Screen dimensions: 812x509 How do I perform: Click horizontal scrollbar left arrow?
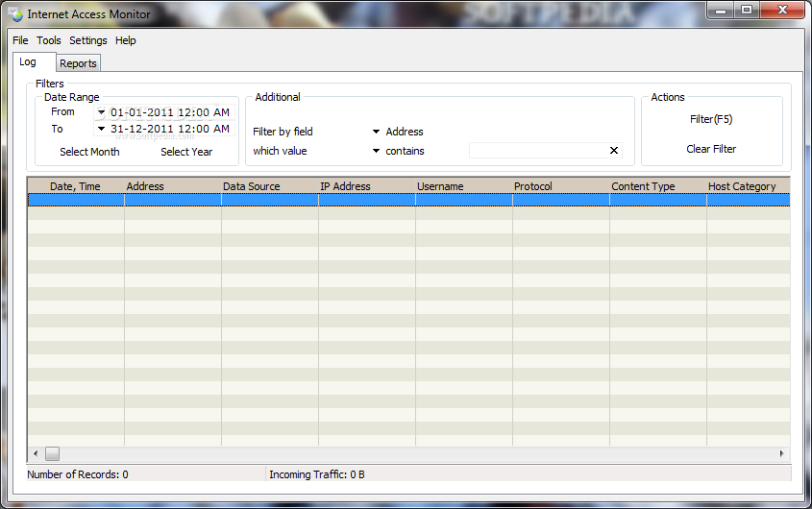coord(36,453)
